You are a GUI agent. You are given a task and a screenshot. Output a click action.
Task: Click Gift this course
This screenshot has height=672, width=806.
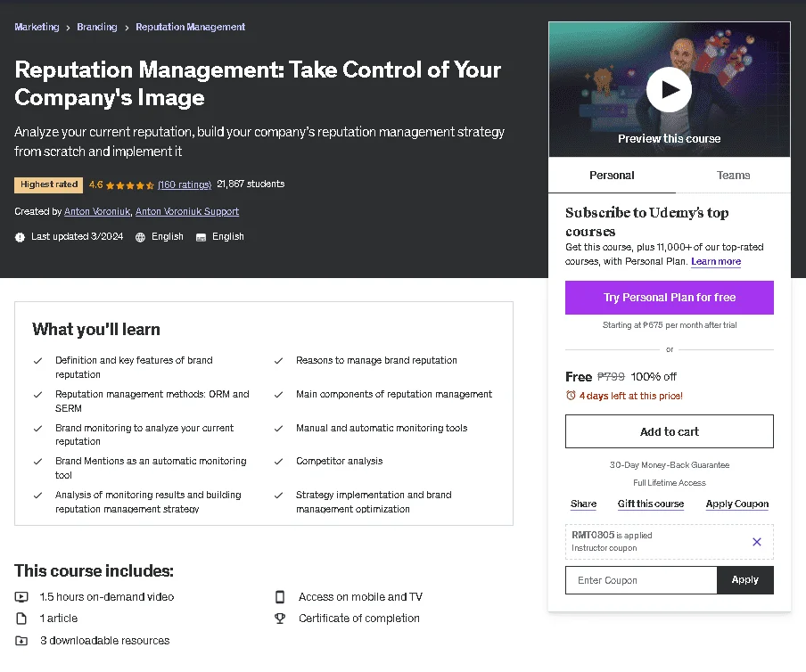[651, 504]
